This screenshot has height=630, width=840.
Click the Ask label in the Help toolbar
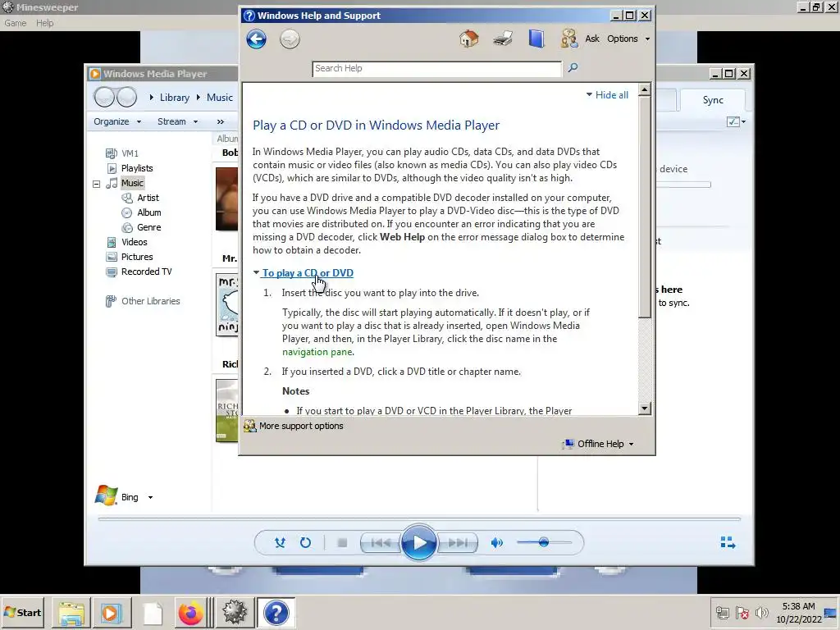592,39
